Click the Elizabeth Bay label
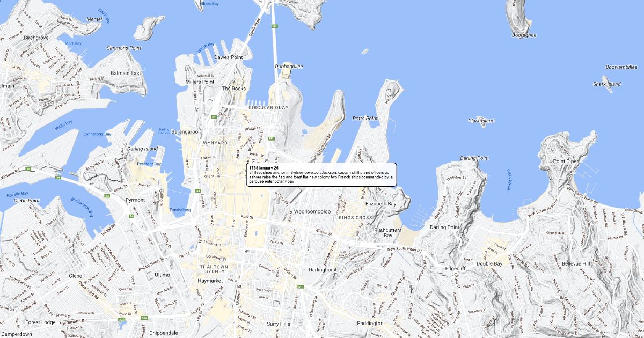Screen dimensions: 644x338 click(x=380, y=204)
